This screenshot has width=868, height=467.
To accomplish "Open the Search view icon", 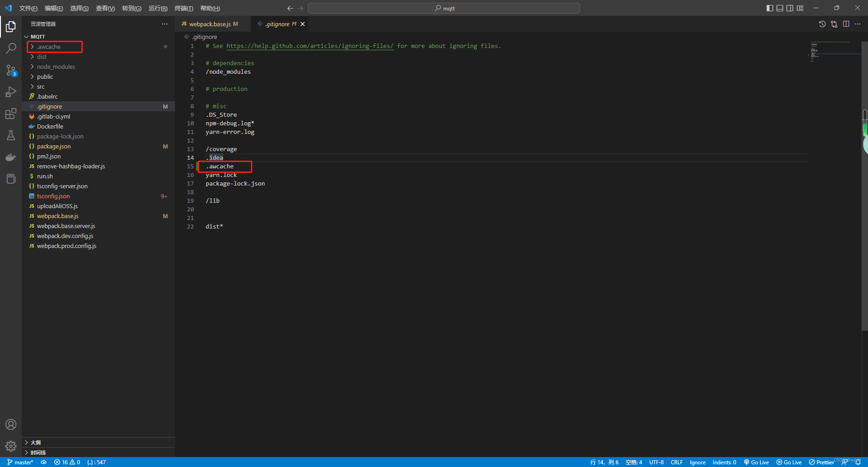I will tap(10, 48).
